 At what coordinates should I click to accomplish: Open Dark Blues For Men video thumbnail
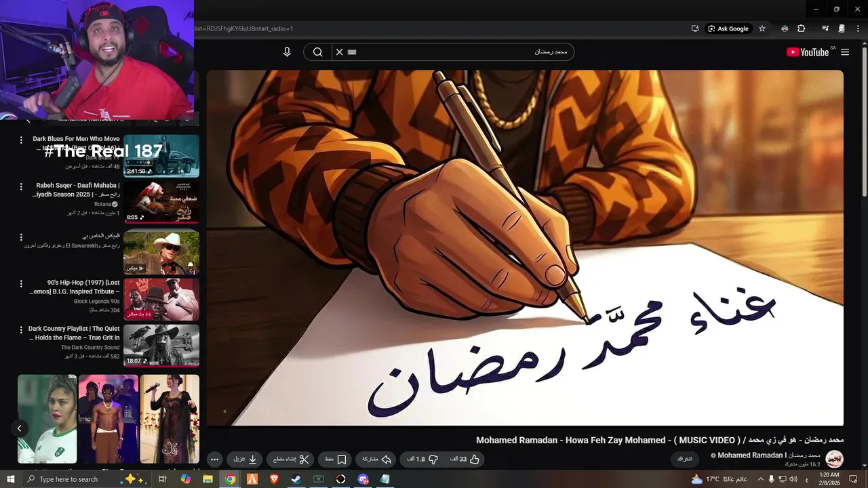(x=161, y=156)
